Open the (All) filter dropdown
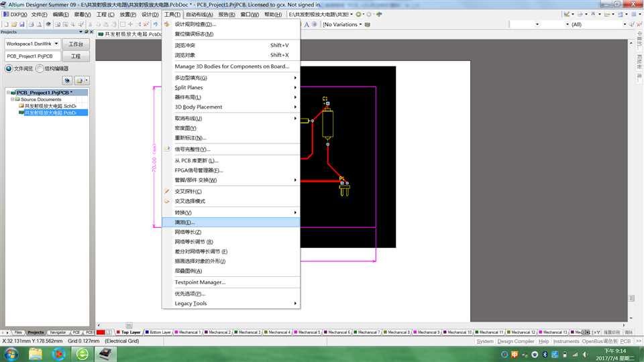Image resolution: width=644 pixels, height=362 pixels. (625, 24)
